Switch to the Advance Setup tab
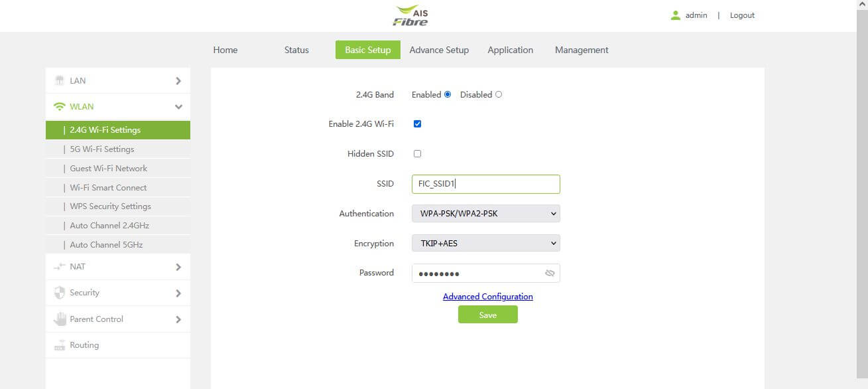 coord(439,50)
